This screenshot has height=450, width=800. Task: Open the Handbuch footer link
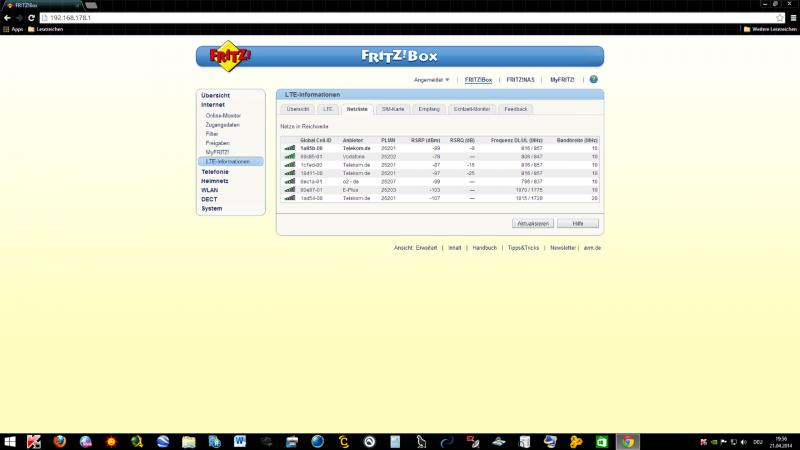(x=485, y=248)
